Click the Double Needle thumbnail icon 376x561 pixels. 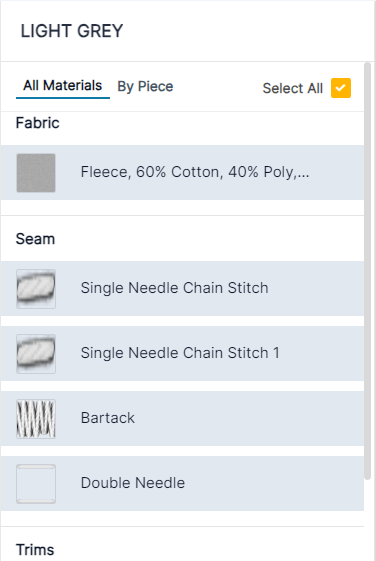point(36,484)
